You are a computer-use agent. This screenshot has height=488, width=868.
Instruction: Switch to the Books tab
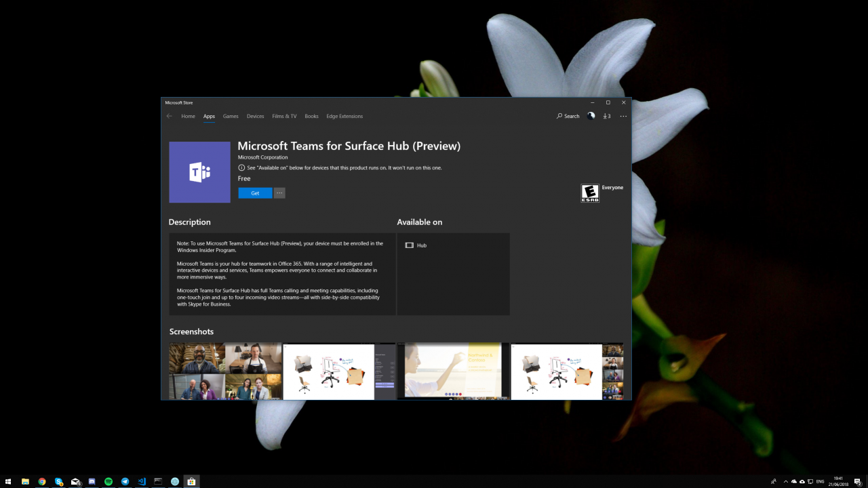pos(311,116)
